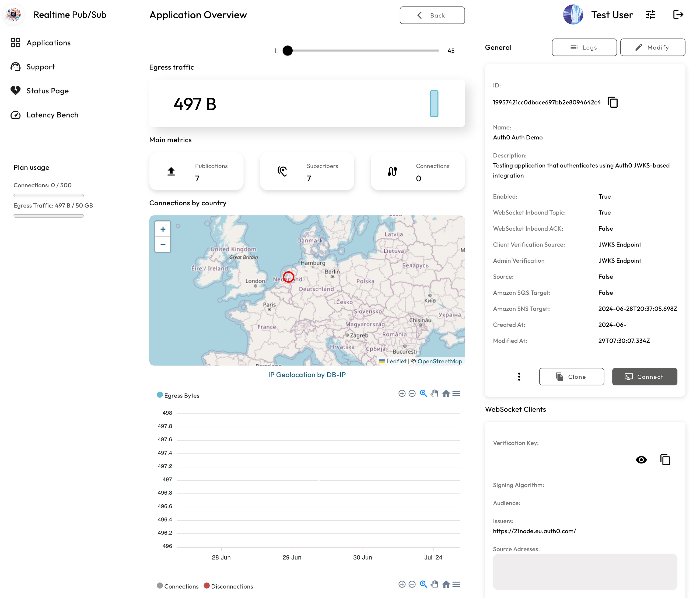This screenshot has height=598, width=700.
Task: Open the Support sidebar item
Action: coord(33,67)
